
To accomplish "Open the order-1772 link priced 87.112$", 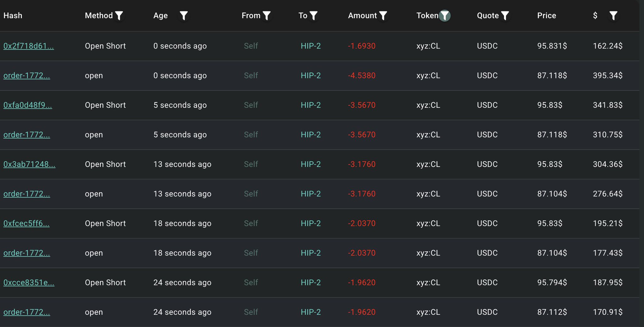I will coord(27,312).
